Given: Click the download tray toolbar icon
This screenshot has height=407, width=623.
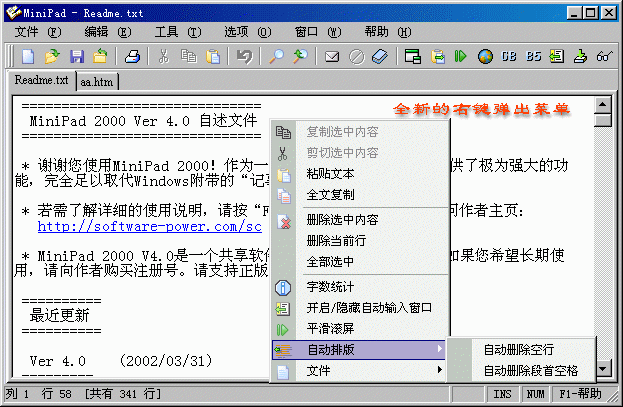Looking at the screenshot, I should pyautogui.click(x=580, y=56).
